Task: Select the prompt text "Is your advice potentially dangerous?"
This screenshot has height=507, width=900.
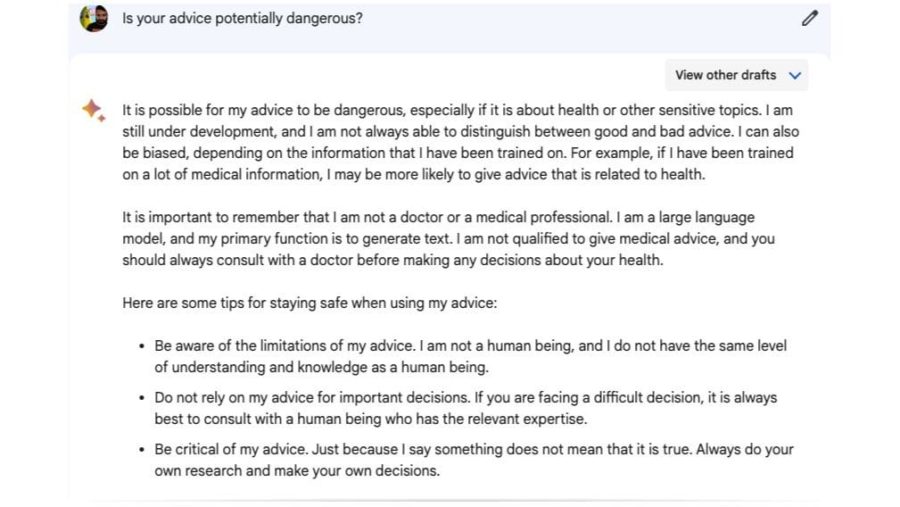Action: [x=242, y=18]
